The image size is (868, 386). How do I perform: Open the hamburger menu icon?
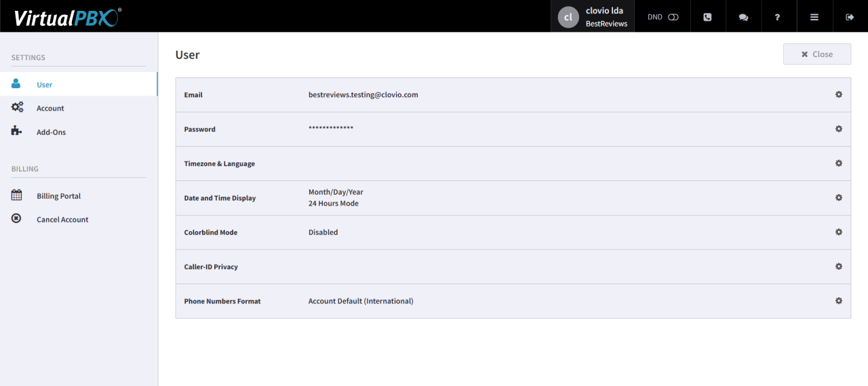[814, 17]
